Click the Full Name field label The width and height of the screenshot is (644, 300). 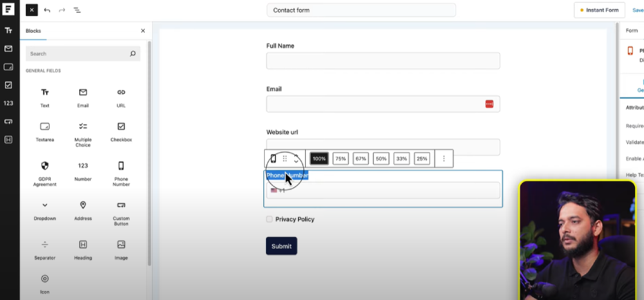(x=280, y=46)
